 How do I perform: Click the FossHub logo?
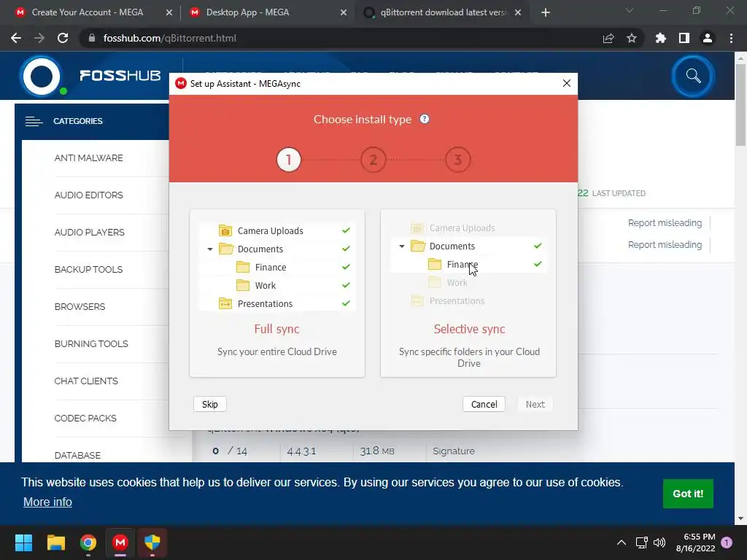[x=90, y=76]
